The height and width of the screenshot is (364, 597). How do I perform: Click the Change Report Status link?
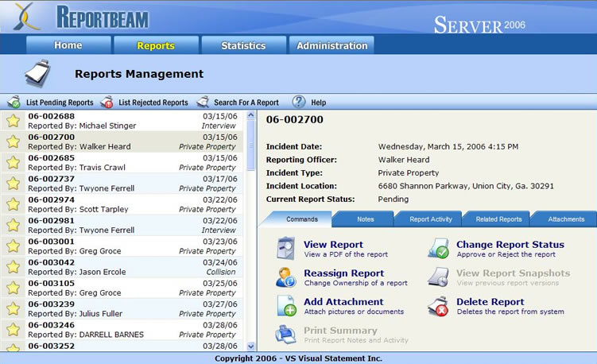point(510,245)
